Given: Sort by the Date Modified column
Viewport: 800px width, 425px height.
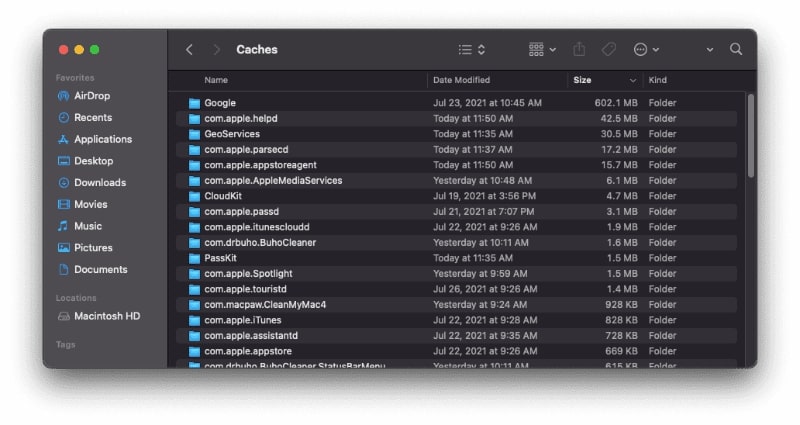Looking at the screenshot, I should [461, 80].
